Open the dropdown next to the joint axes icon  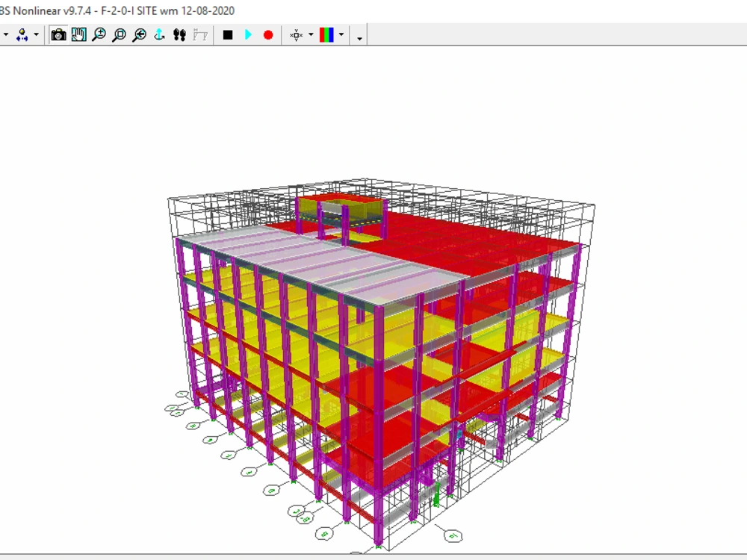[x=312, y=34]
